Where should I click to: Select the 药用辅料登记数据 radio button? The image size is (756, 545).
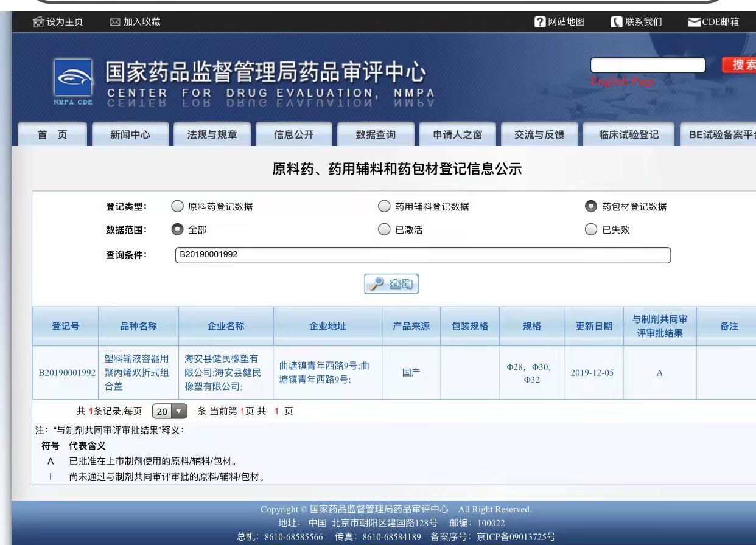click(x=384, y=207)
